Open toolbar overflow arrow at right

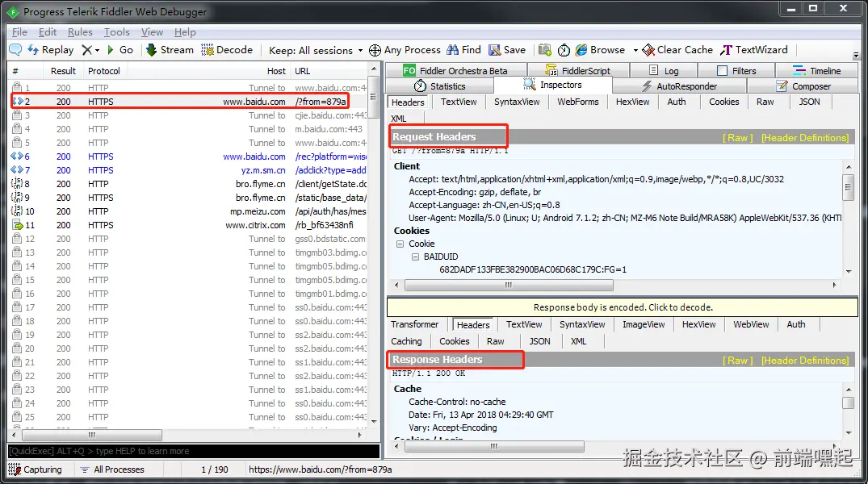click(856, 55)
